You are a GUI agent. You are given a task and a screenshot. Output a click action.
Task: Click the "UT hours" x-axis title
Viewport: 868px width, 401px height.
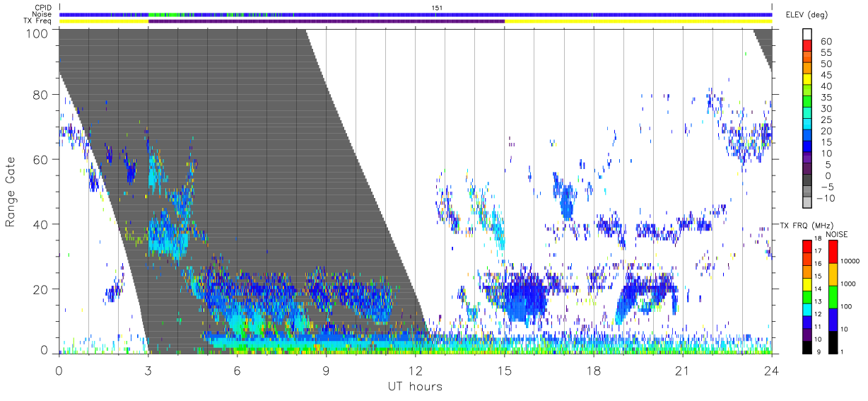point(415,386)
